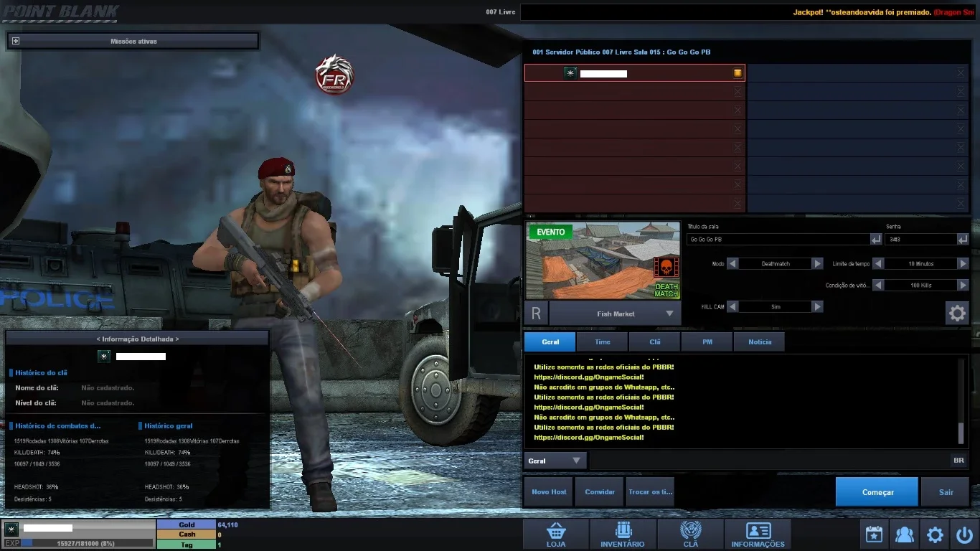Open the Informações profile card
Screen dimensions: 980x551
758,535
